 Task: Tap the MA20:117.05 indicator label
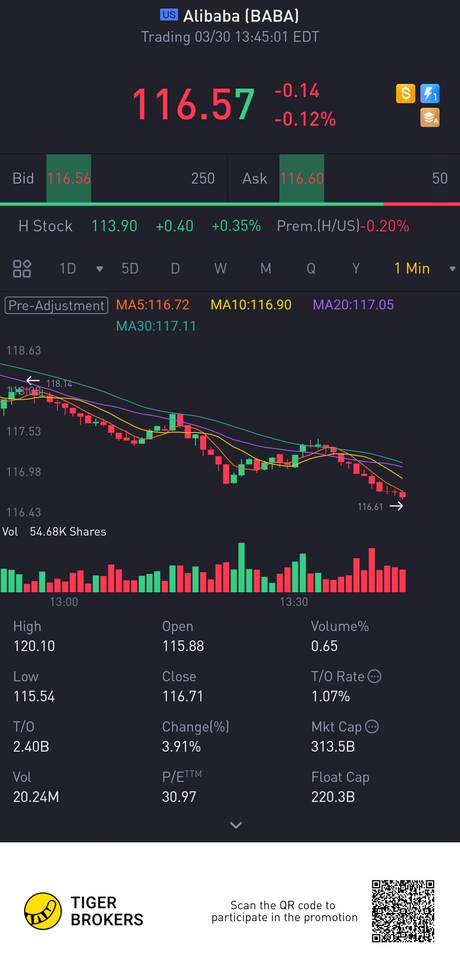pos(353,305)
